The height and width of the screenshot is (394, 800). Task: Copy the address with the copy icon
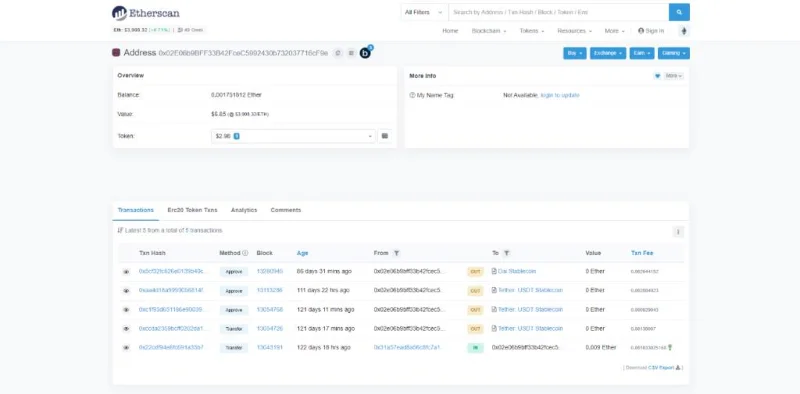pyautogui.click(x=338, y=53)
